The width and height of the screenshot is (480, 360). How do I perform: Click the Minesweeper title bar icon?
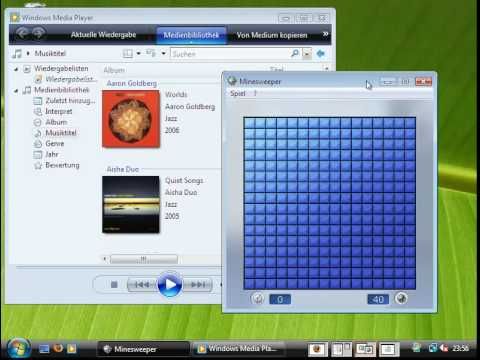[x=232, y=81]
